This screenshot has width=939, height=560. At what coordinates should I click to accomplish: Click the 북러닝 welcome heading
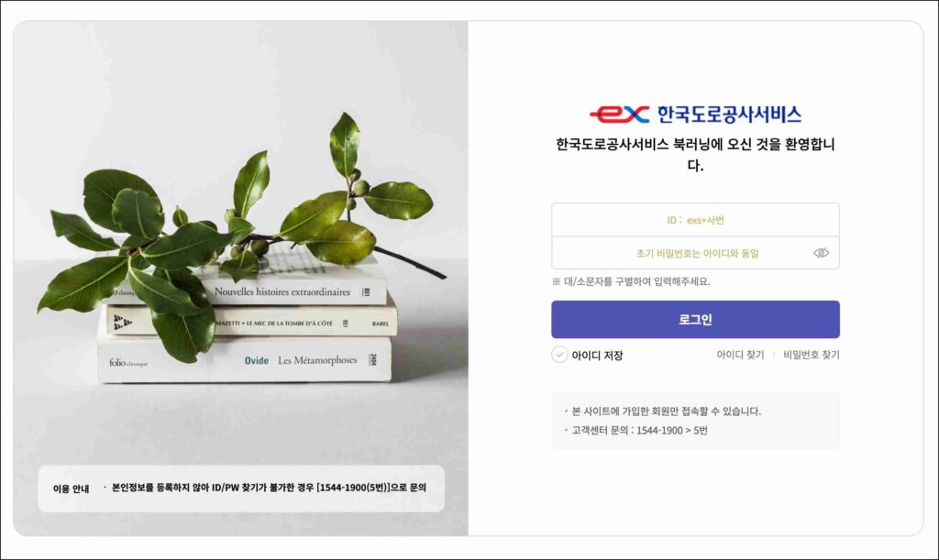(x=695, y=154)
